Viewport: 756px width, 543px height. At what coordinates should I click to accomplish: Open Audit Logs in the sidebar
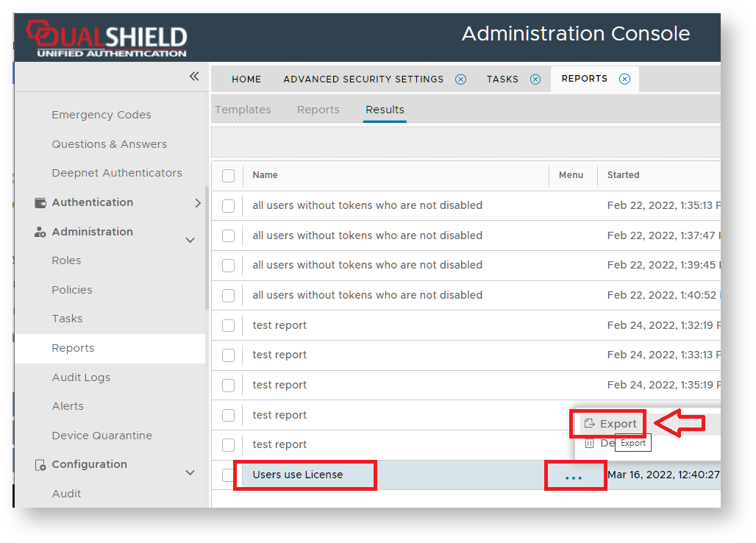click(x=81, y=377)
